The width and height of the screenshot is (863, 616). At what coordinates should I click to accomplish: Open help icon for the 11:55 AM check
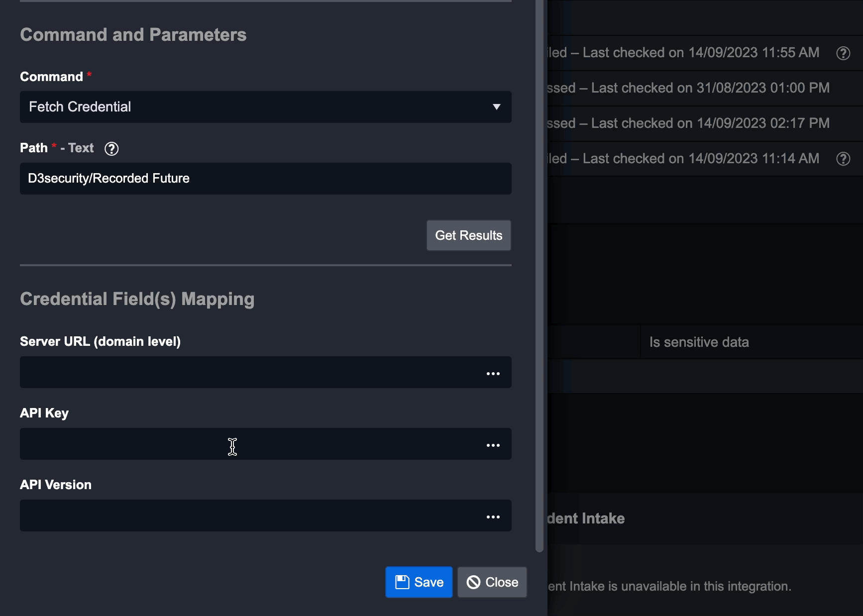coord(843,53)
